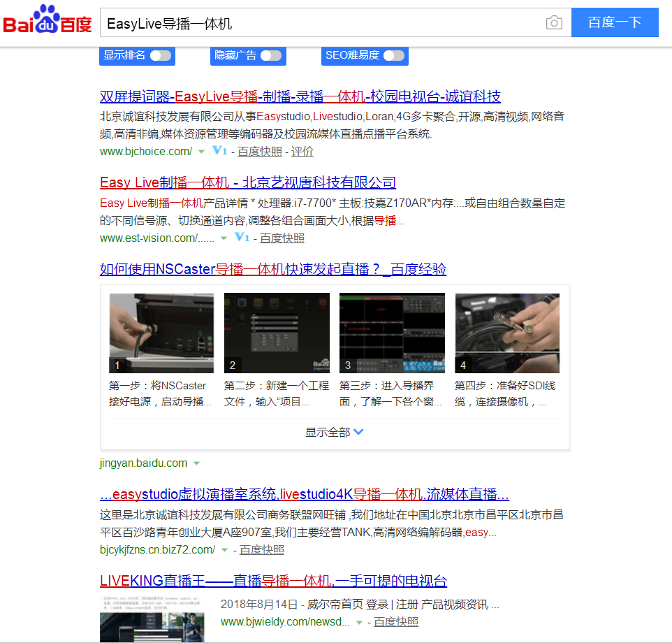Click caption 第二步：新建一个工程文件
The height and width of the screenshot is (643, 672).
[277, 393]
